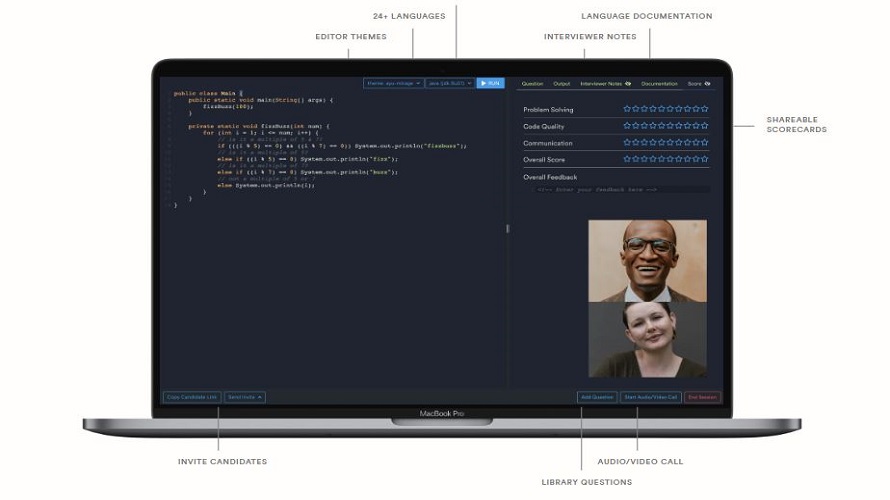Click the last star for Problem Solving
The height and width of the screenshot is (500, 890).
(705, 109)
